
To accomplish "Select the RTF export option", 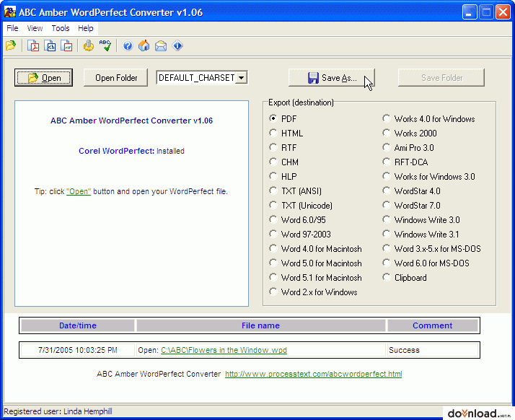I will coord(283,147).
